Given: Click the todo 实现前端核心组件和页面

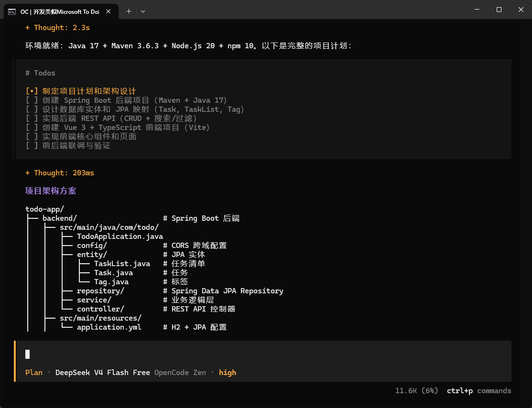Looking at the screenshot, I should point(81,137).
